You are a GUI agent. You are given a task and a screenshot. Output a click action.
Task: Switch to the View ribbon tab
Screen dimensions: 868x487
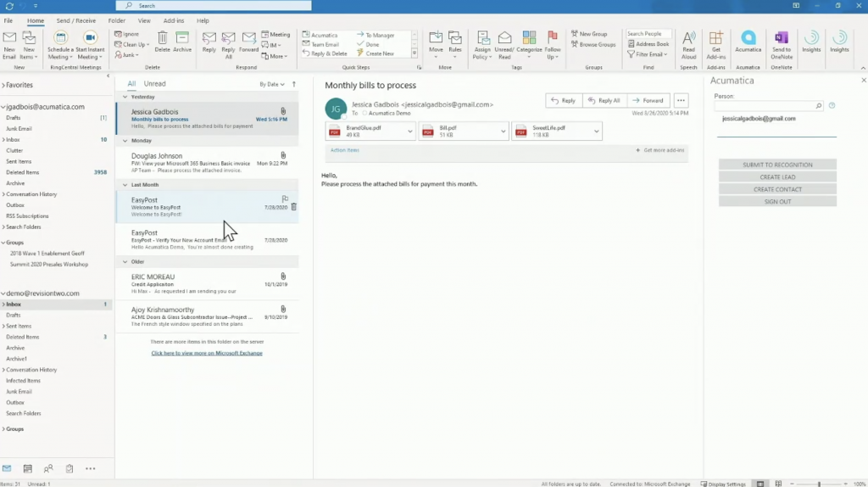[x=144, y=20]
